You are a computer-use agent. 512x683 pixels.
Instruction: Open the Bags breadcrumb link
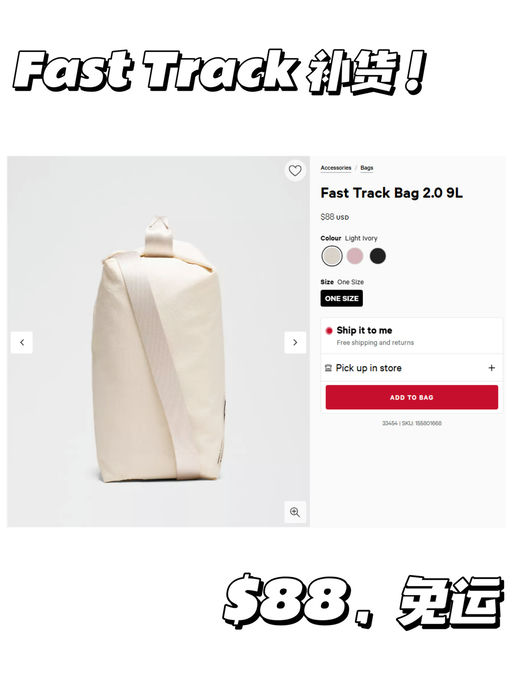pyautogui.click(x=367, y=168)
